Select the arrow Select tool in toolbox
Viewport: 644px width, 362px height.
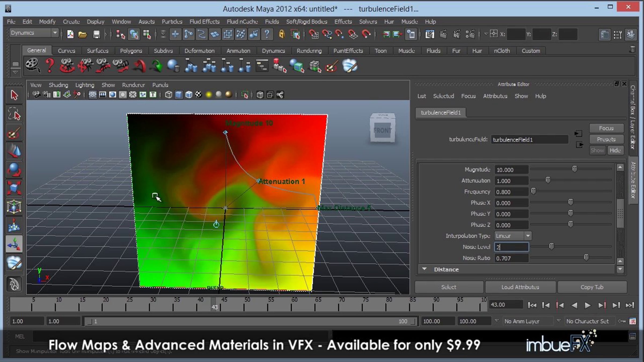pos(14,95)
